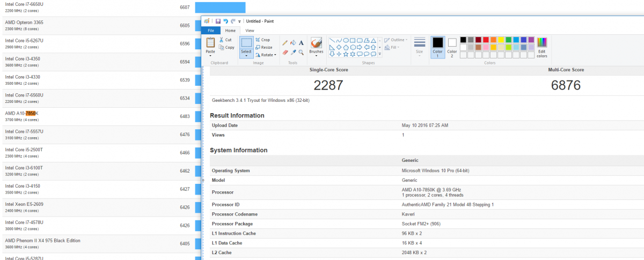This screenshot has width=644, height=260.
Task: Select the Text tool
Action: [x=301, y=43]
